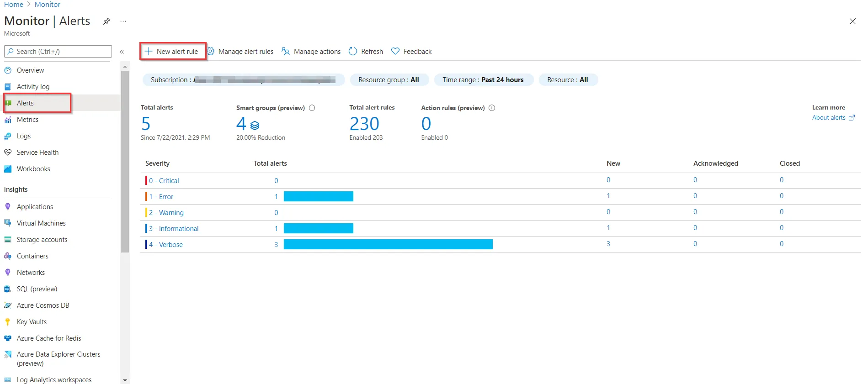Open the Subscription filter
This screenshot has height=384, width=868.
[244, 80]
